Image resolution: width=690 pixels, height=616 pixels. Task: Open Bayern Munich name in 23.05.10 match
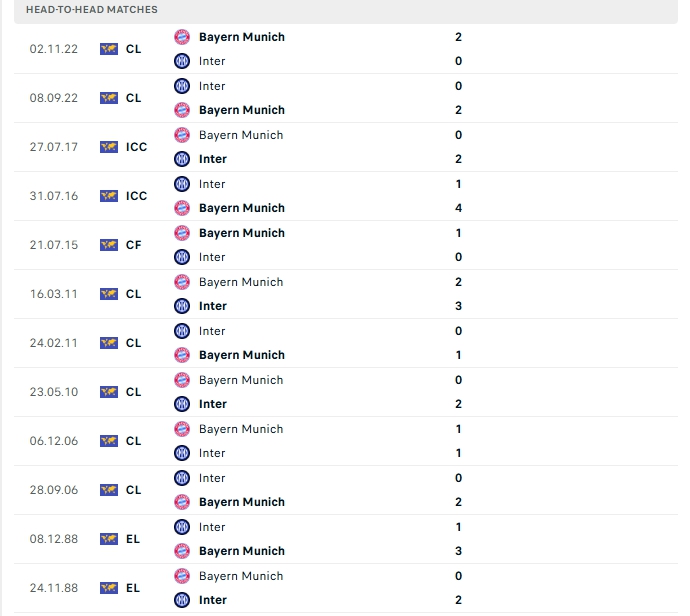(241, 380)
